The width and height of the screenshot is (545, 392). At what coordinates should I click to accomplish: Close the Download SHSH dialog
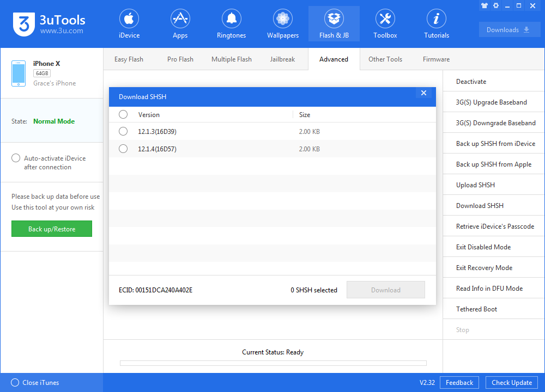coord(423,93)
